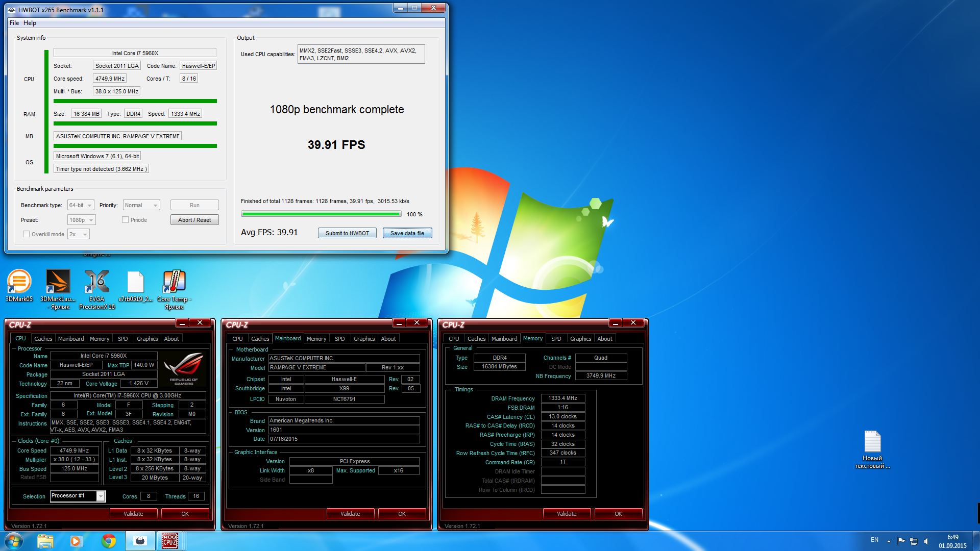Click the network tray icon

914,541
